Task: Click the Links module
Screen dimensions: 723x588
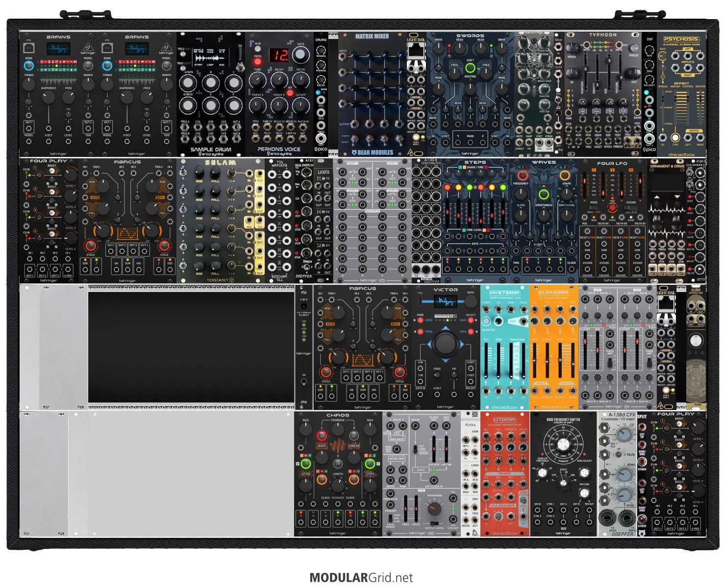Action: coord(324,221)
